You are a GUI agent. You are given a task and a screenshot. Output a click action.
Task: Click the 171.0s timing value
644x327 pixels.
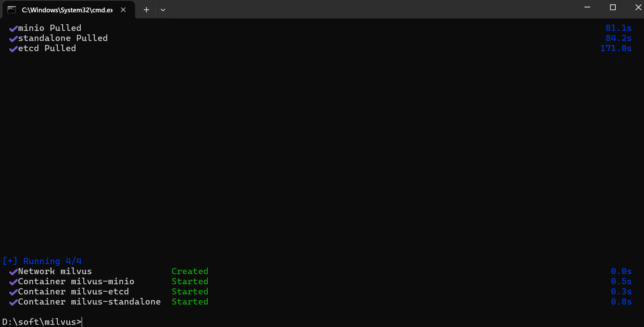(616, 48)
